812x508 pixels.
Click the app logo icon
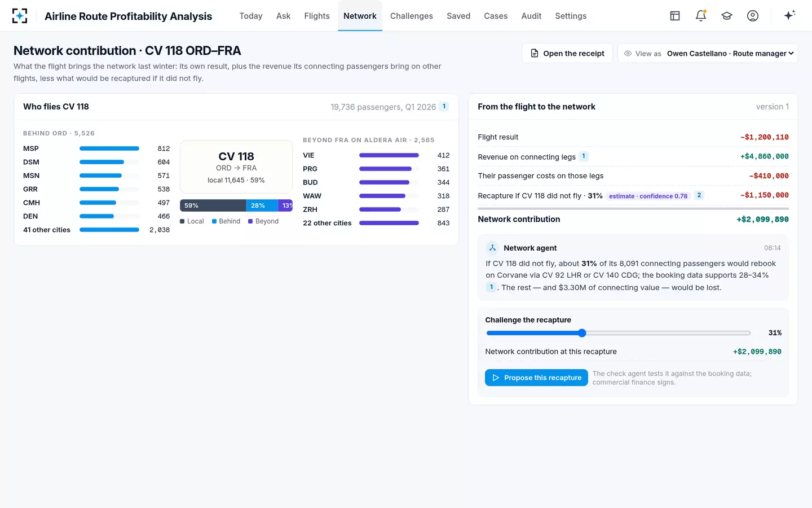pos(20,16)
